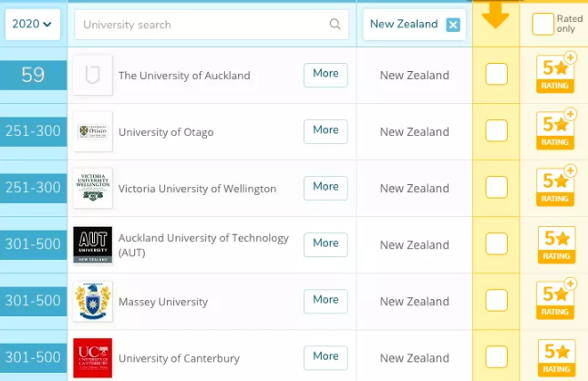Click the University of Otago logo
The image size is (588, 381).
[x=93, y=131]
